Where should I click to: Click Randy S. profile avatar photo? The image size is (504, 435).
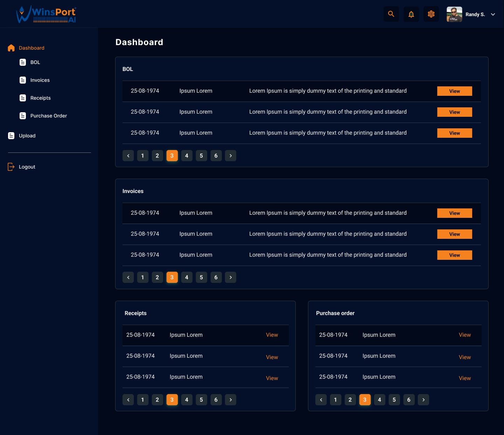[454, 14]
